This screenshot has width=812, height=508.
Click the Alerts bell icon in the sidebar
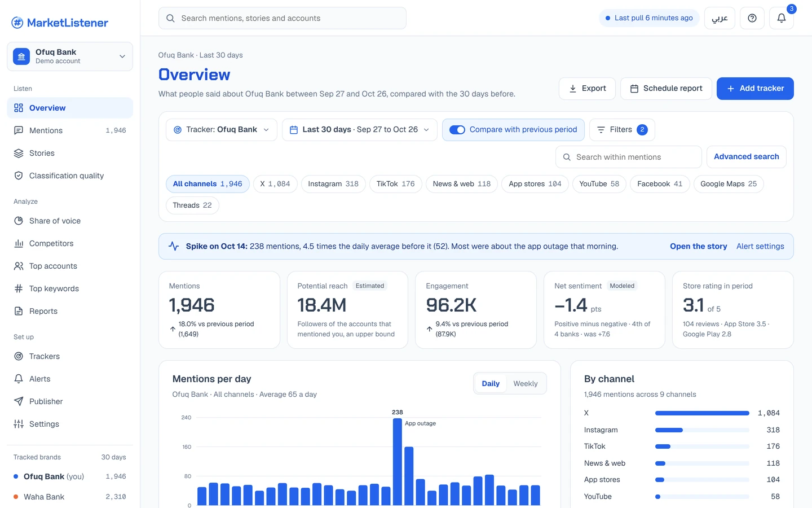point(19,379)
